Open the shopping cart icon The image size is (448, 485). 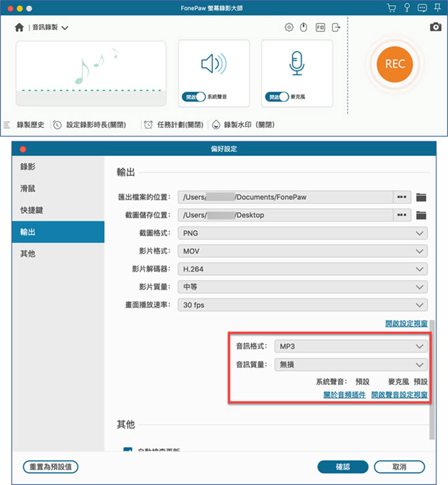tap(392, 8)
